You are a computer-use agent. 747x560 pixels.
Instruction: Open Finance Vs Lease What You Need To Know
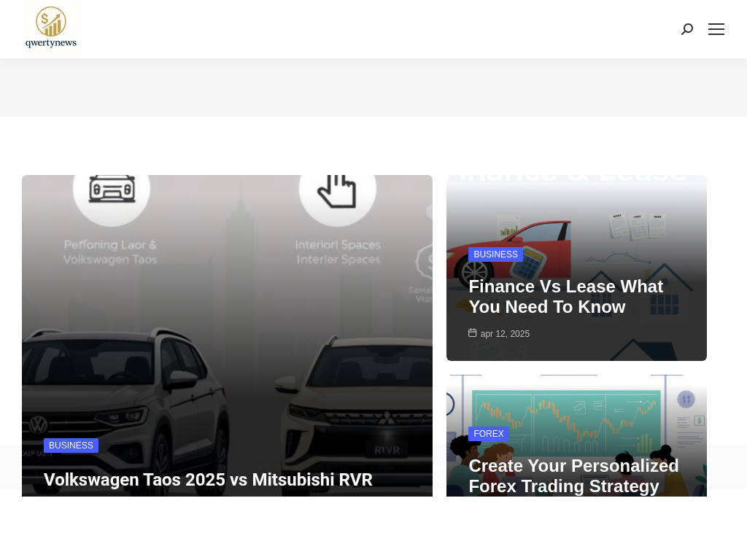pos(565,297)
